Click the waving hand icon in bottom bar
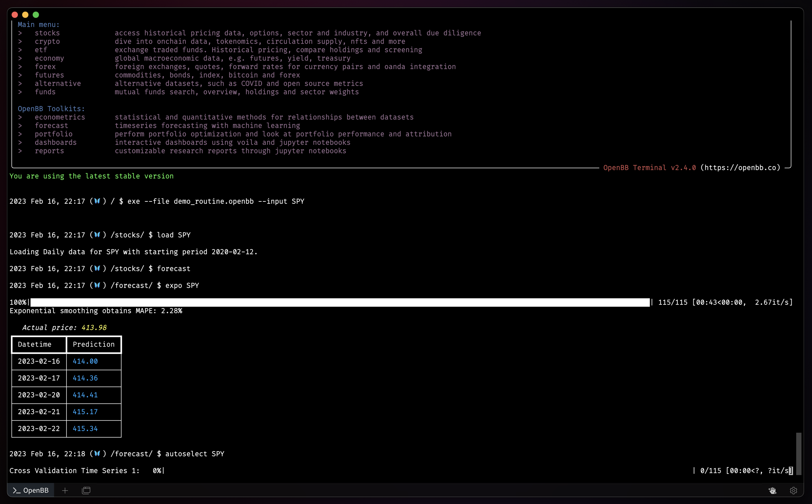This screenshot has width=812, height=504. tap(772, 490)
